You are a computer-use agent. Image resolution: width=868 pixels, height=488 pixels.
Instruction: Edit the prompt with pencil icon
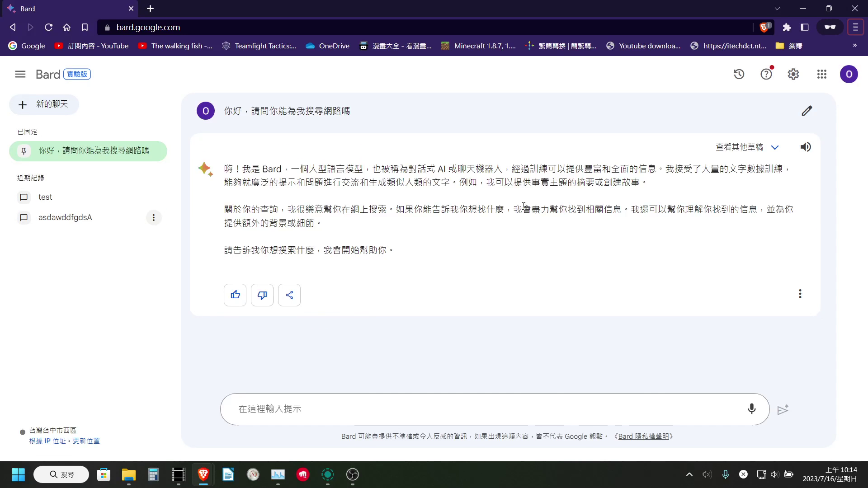(x=807, y=111)
